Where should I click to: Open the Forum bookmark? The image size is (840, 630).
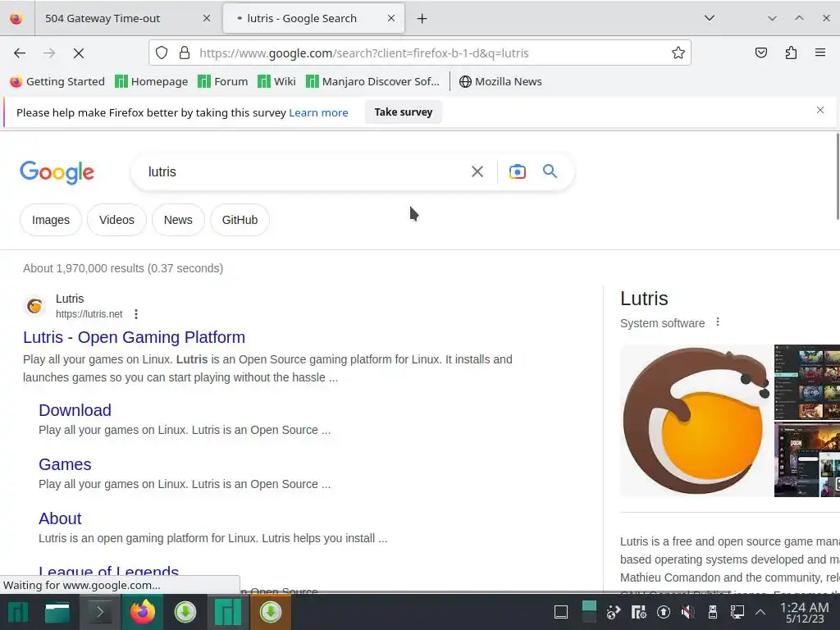point(223,81)
